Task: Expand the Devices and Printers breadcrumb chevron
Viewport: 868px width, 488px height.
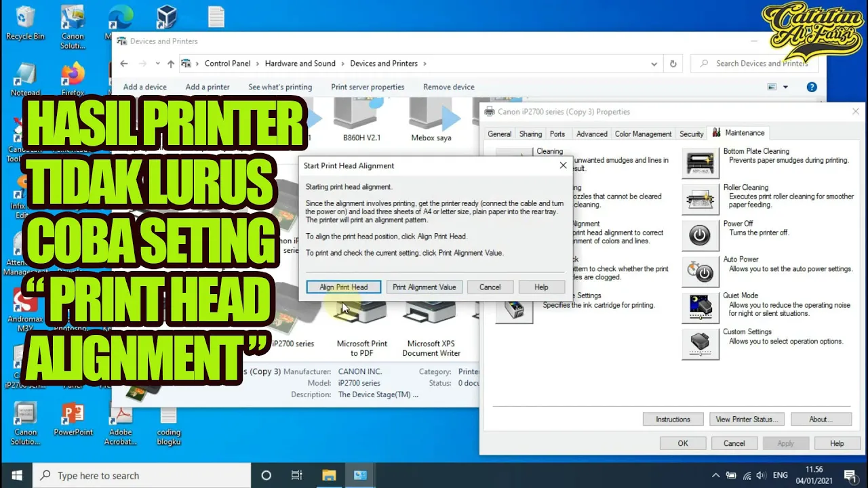Action: 425,64
